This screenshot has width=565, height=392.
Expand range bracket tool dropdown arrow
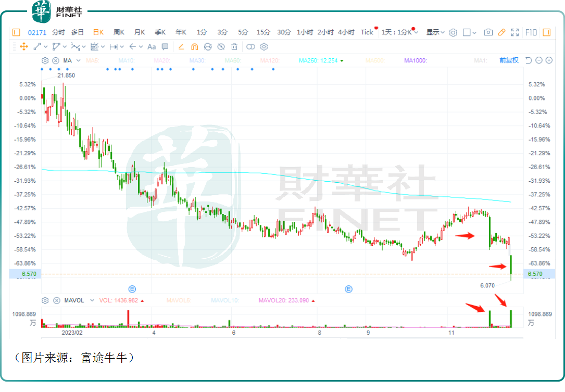point(122,46)
